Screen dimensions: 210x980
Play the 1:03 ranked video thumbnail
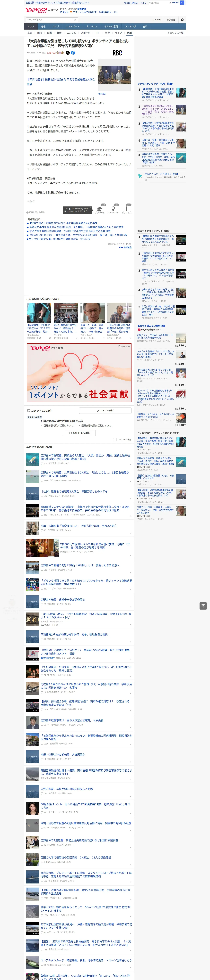click(x=181, y=257)
